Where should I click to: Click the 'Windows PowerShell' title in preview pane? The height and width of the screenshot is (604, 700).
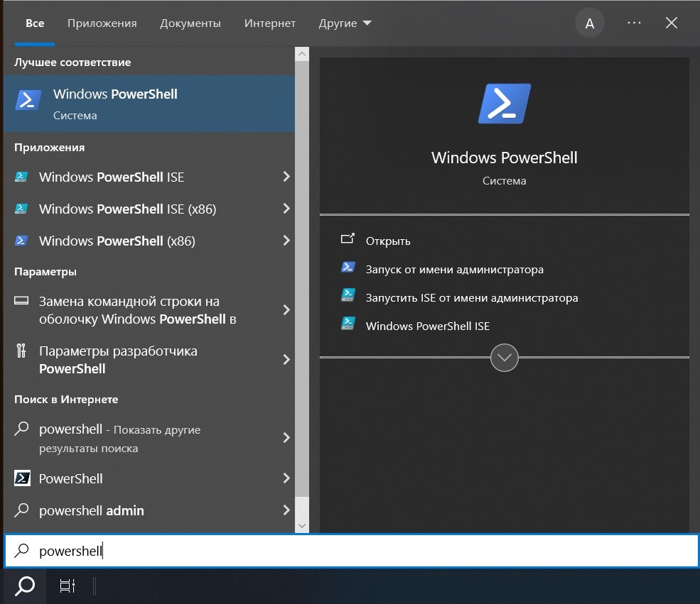505,158
